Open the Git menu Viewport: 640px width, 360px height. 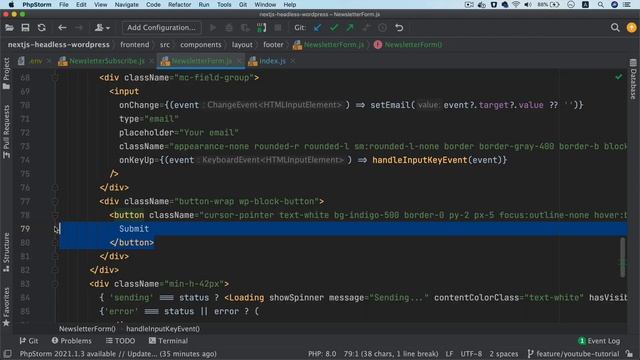[x=243, y=4]
